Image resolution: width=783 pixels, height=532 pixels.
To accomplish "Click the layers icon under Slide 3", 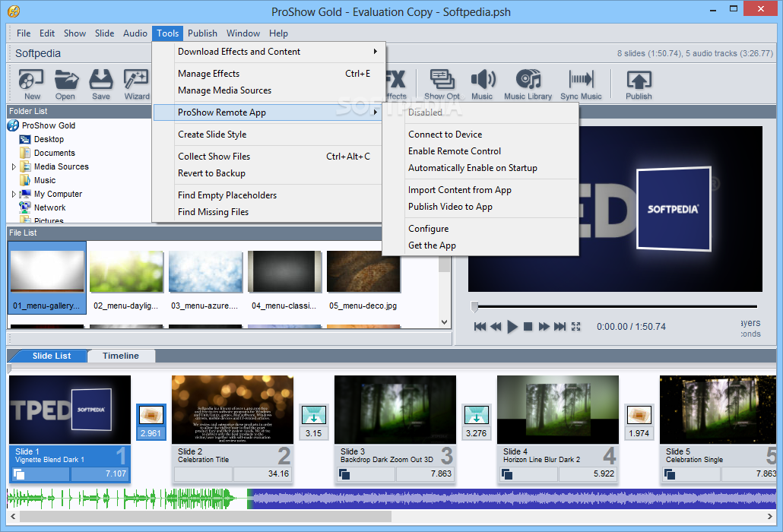I will point(344,474).
